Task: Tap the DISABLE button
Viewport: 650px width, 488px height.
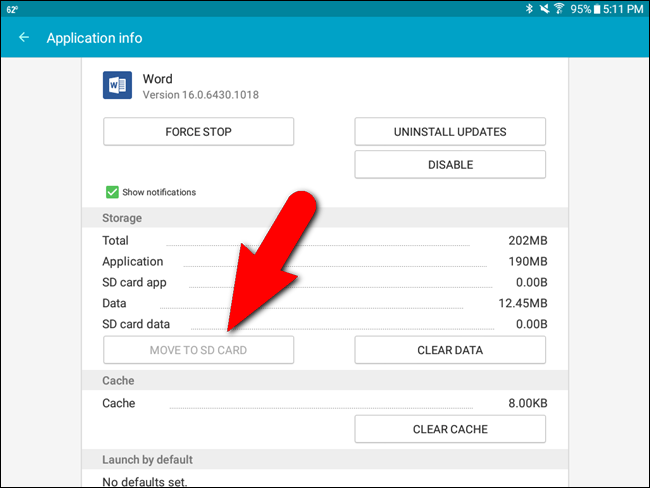Action: tap(450, 165)
